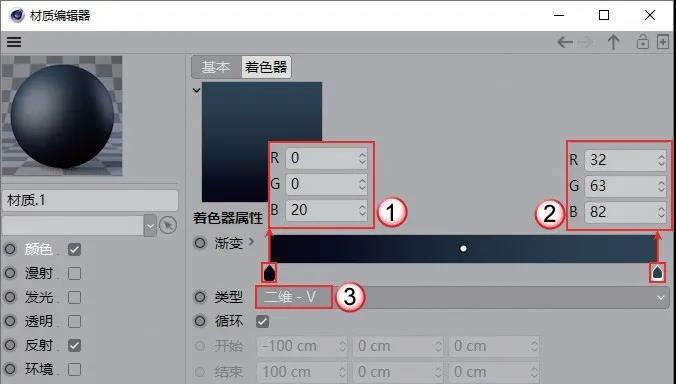
Task: Adjust stepper on B value 82
Action: (x=661, y=212)
